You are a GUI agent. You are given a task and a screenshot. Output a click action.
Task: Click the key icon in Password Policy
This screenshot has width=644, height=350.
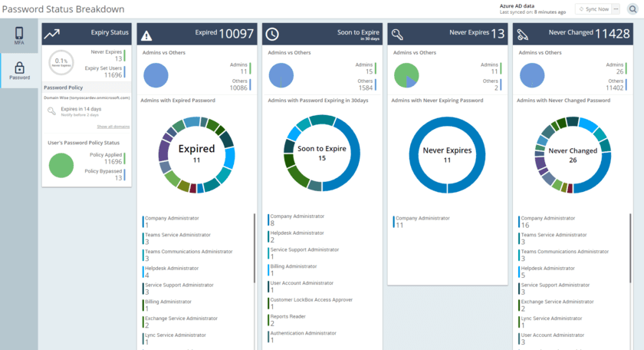pos(51,111)
